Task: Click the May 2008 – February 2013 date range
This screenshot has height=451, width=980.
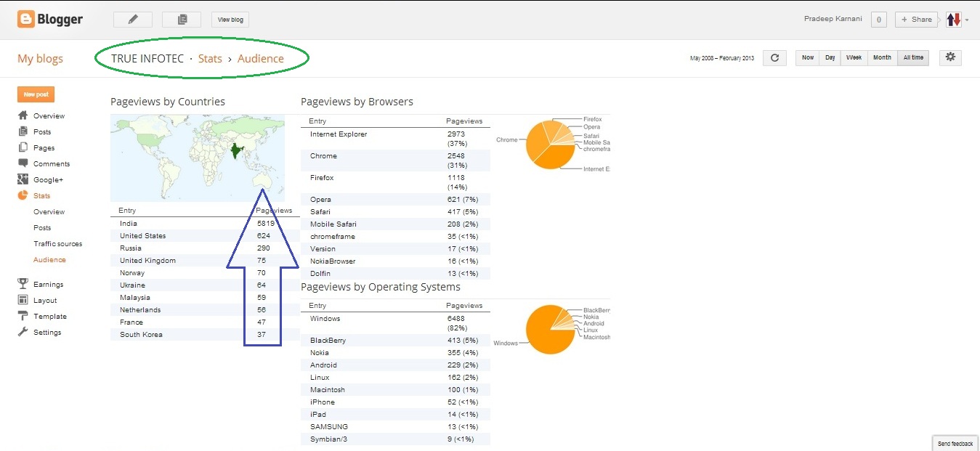Action: coord(722,58)
